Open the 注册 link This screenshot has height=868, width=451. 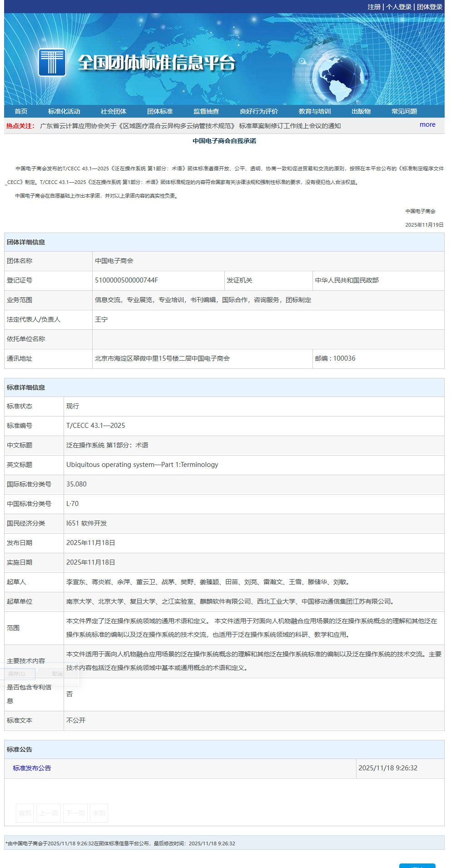coord(374,7)
